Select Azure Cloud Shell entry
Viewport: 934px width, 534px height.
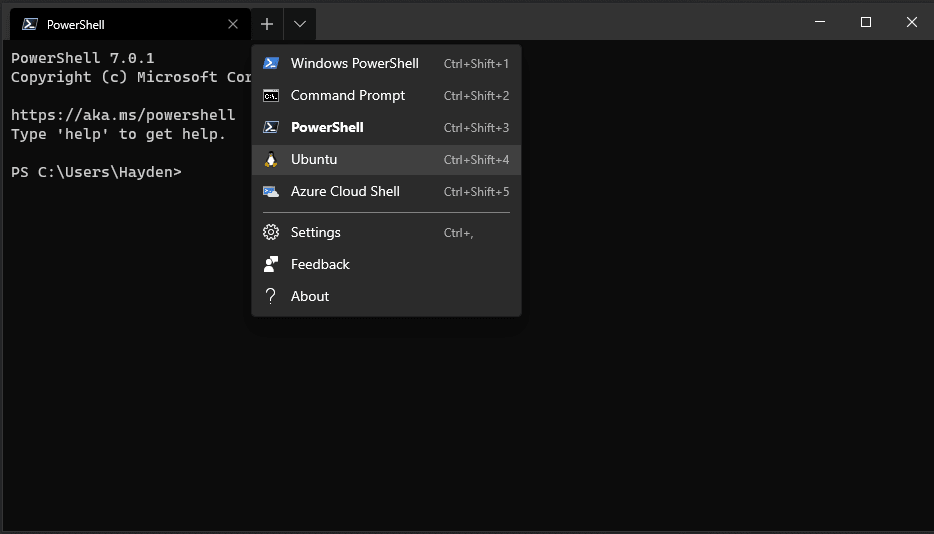pos(386,191)
